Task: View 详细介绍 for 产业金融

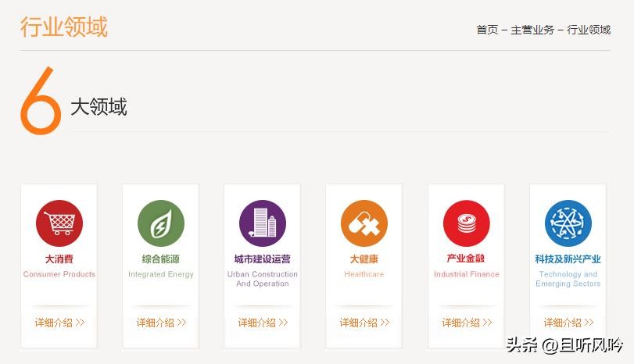Action: [x=467, y=323]
